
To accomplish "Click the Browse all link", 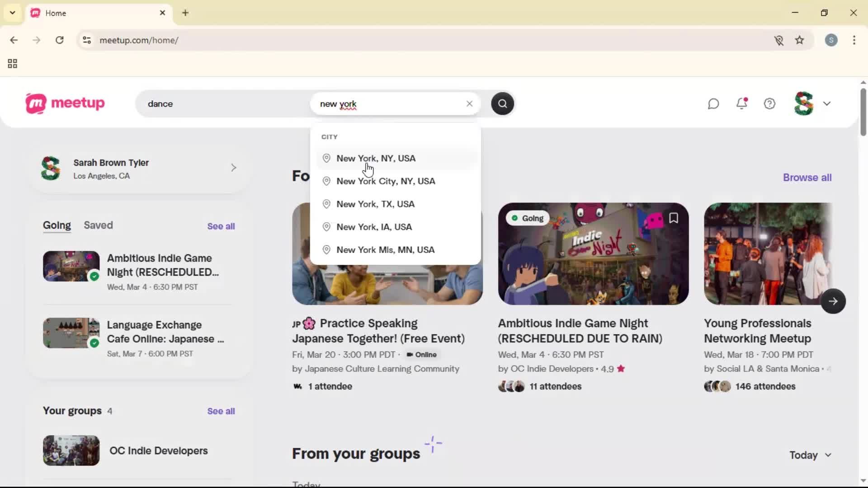I will (x=807, y=177).
